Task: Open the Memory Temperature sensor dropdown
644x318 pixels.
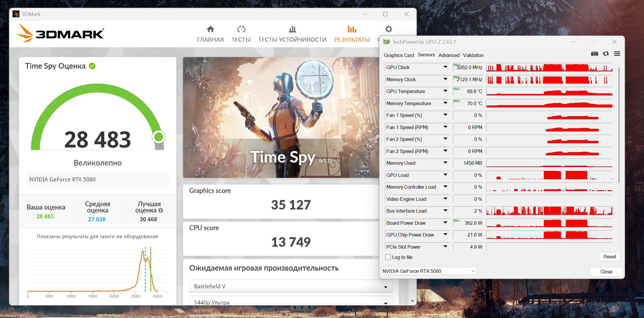Action: tap(445, 103)
